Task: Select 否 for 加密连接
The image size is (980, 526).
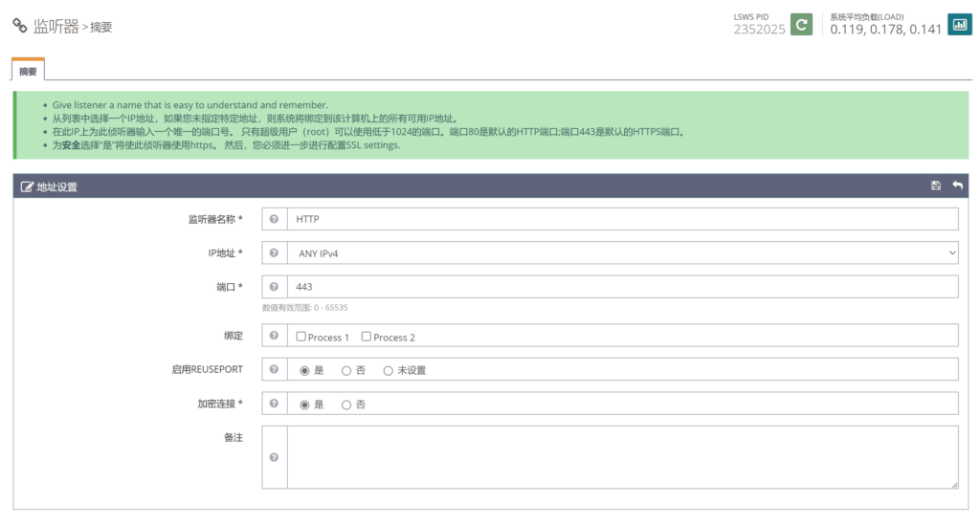Action: 346,405
